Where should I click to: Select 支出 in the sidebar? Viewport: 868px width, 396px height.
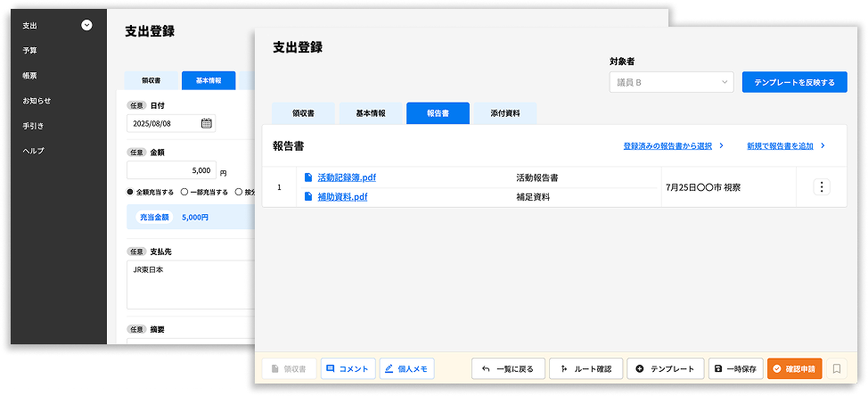pos(30,26)
